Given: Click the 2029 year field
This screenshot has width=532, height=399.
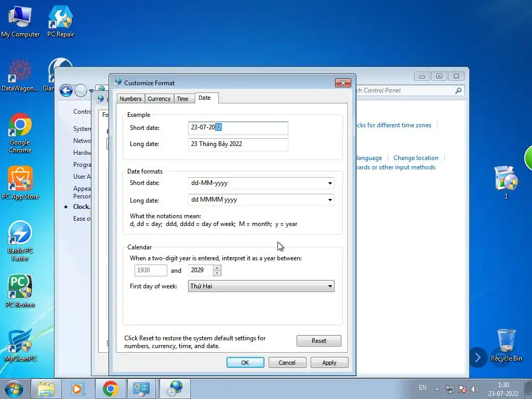Looking at the screenshot, I should (x=201, y=270).
